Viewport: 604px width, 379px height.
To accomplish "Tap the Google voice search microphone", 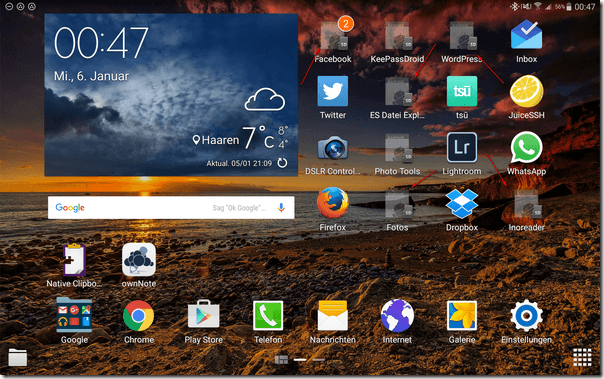I will coord(281,208).
